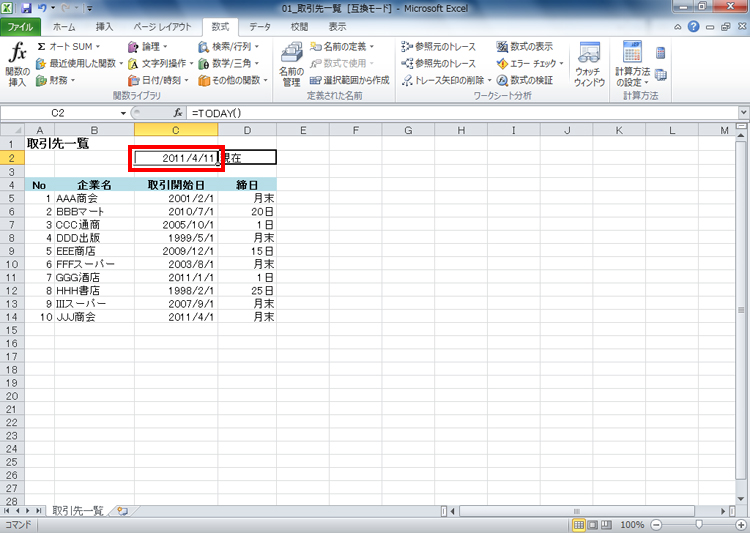
Task: Select cell containing JJJ商会
Action: tap(94, 317)
